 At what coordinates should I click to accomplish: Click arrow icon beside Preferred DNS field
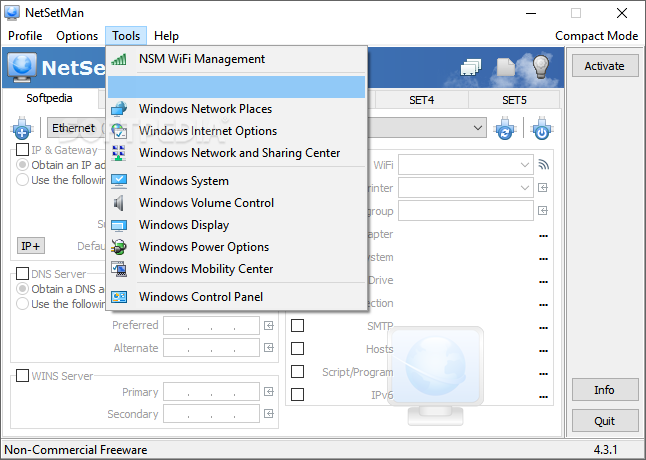(269, 326)
